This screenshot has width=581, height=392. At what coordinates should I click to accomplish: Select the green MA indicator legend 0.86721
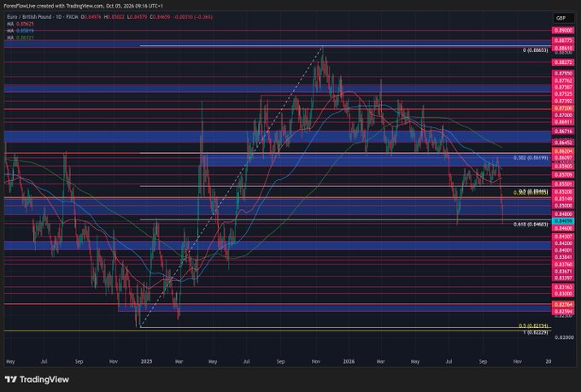coord(21,38)
